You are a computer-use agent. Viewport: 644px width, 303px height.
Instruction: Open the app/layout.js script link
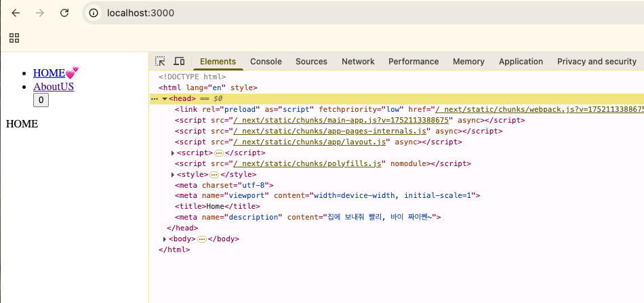coord(310,142)
